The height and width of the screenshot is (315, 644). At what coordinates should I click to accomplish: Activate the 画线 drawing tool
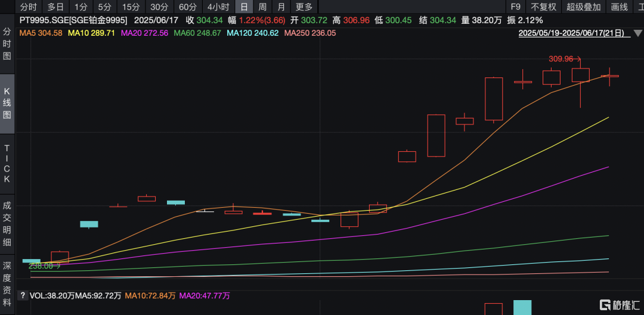(x=620, y=7)
